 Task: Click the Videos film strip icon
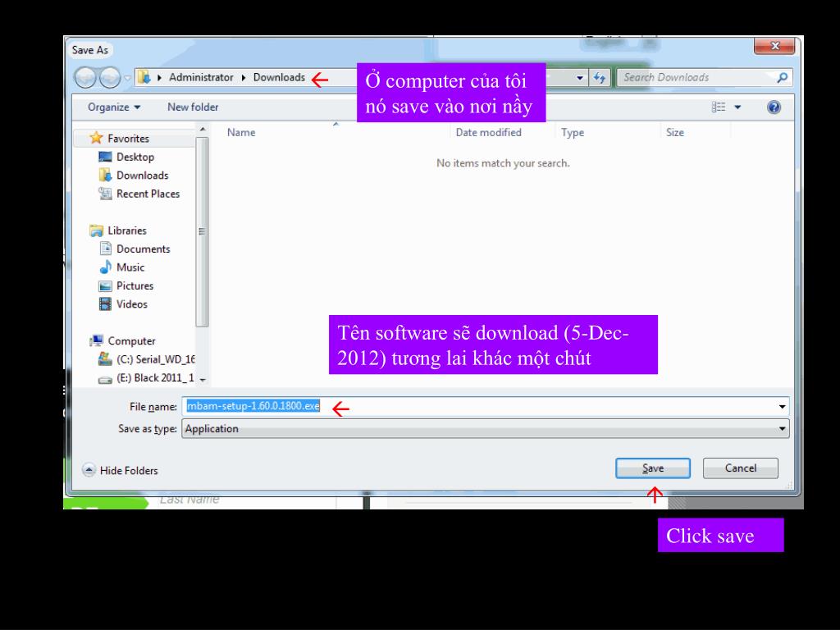click(x=106, y=304)
